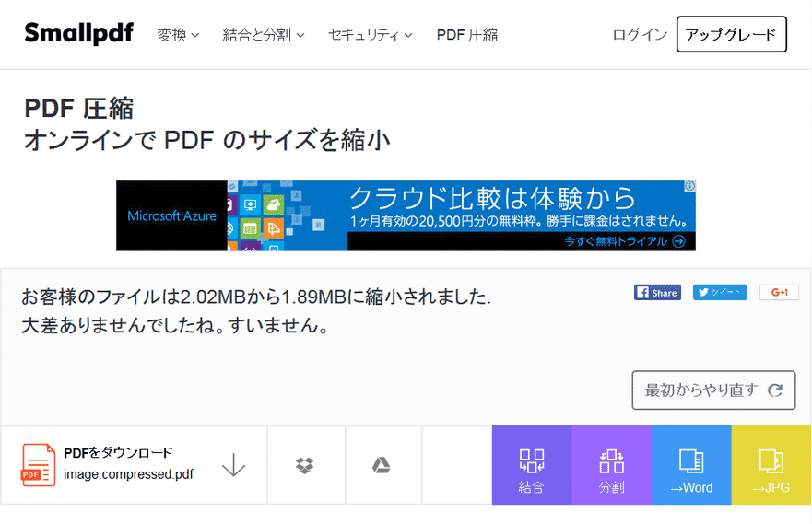The width and height of the screenshot is (812, 524).
Task: Click the ログイン link
Action: (x=640, y=35)
